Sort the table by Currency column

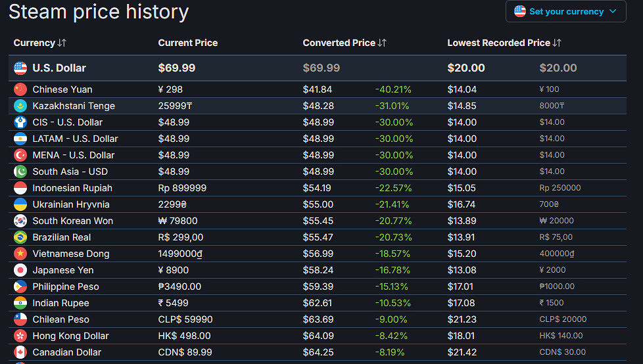(39, 43)
